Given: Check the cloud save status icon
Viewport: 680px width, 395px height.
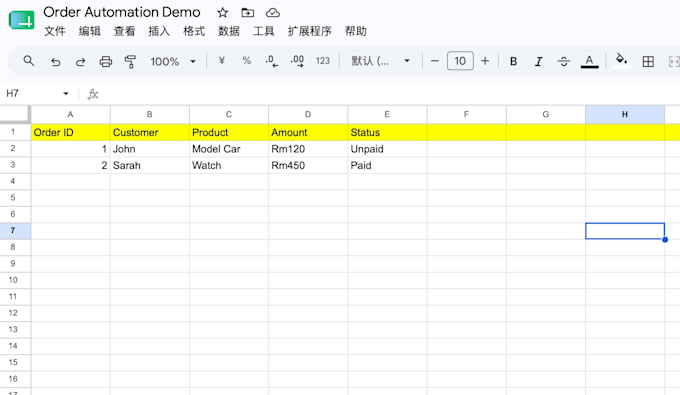Looking at the screenshot, I should pyautogui.click(x=273, y=13).
